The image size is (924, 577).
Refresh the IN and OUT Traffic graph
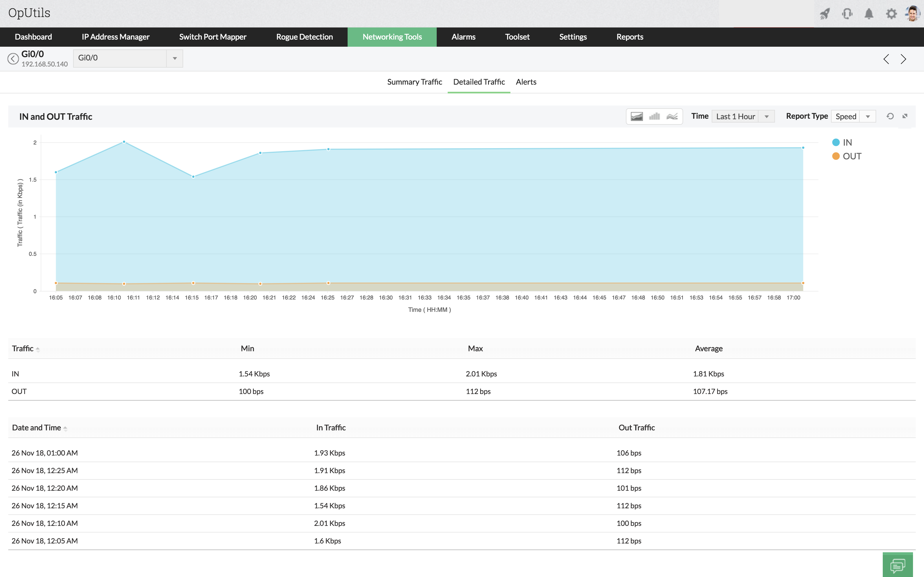point(890,116)
